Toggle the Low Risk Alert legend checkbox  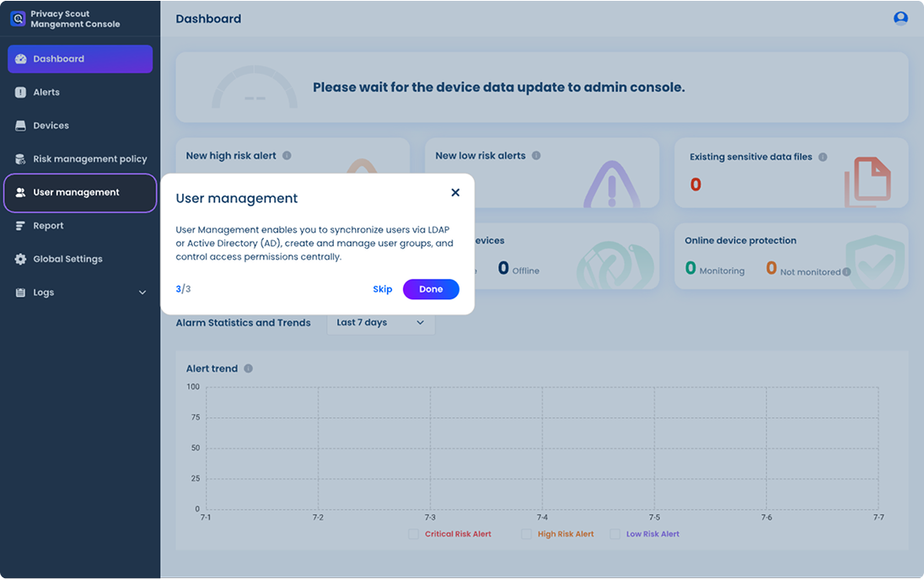pos(615,534)
